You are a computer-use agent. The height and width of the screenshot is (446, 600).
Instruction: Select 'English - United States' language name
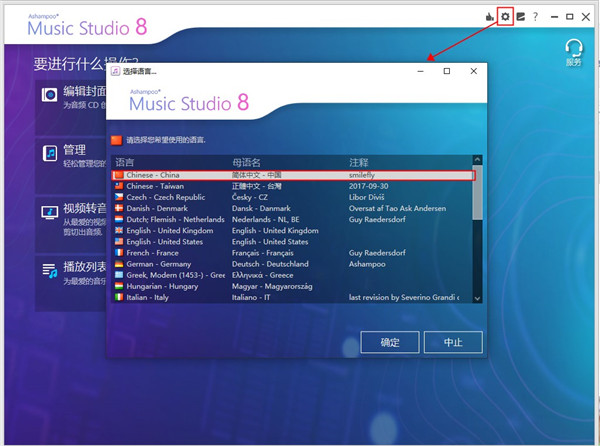165,242
